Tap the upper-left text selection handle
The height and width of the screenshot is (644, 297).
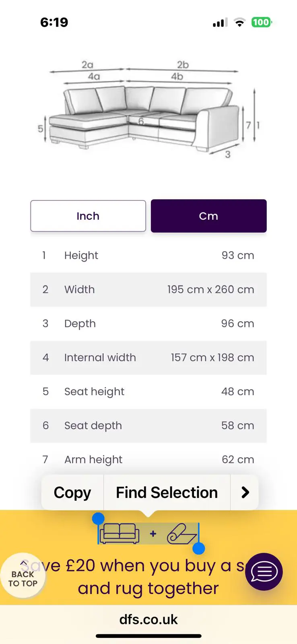tap(98, 519)
